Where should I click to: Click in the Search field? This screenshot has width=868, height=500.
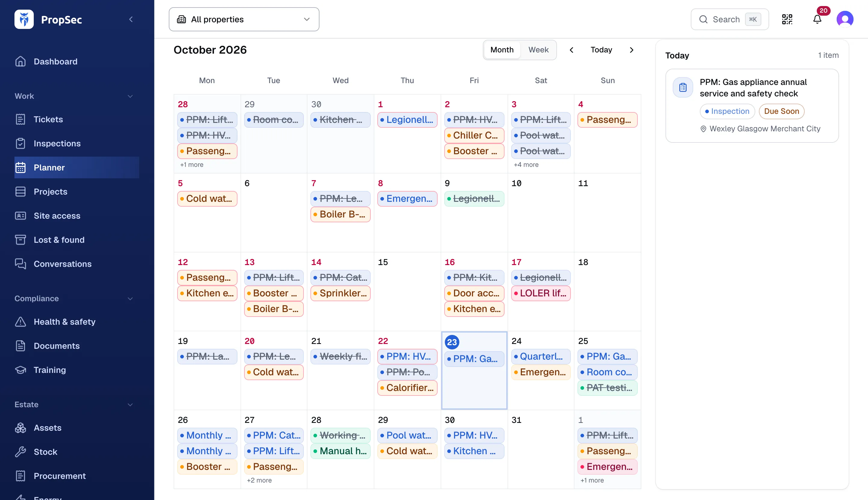coord(730,19)
